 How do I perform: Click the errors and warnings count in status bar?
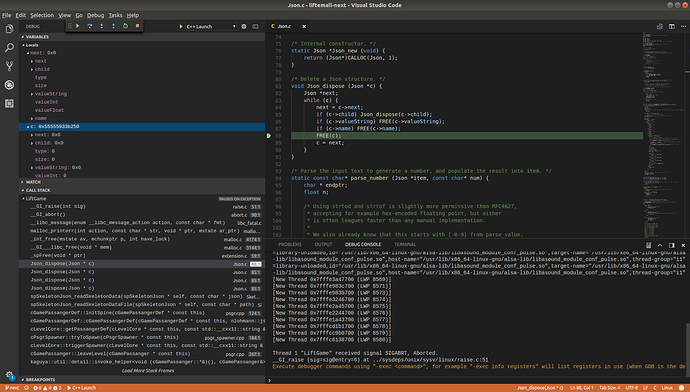coord(48,388)
